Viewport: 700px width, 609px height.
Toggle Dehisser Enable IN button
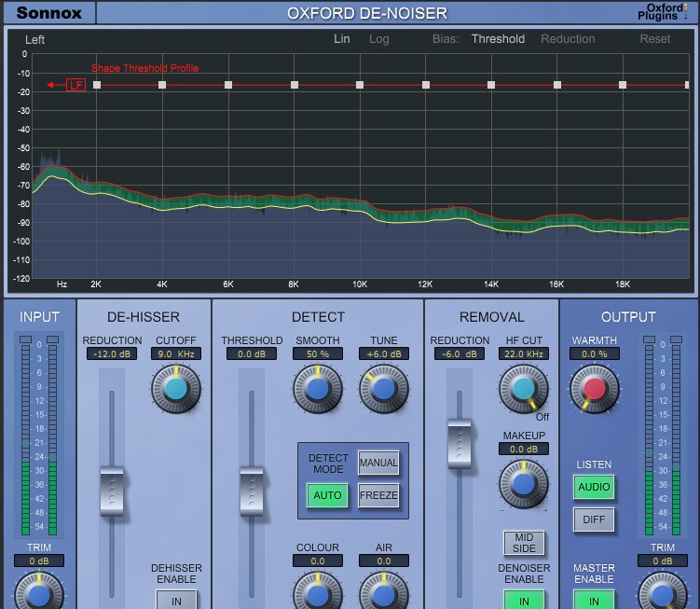[x=176, y=600]
